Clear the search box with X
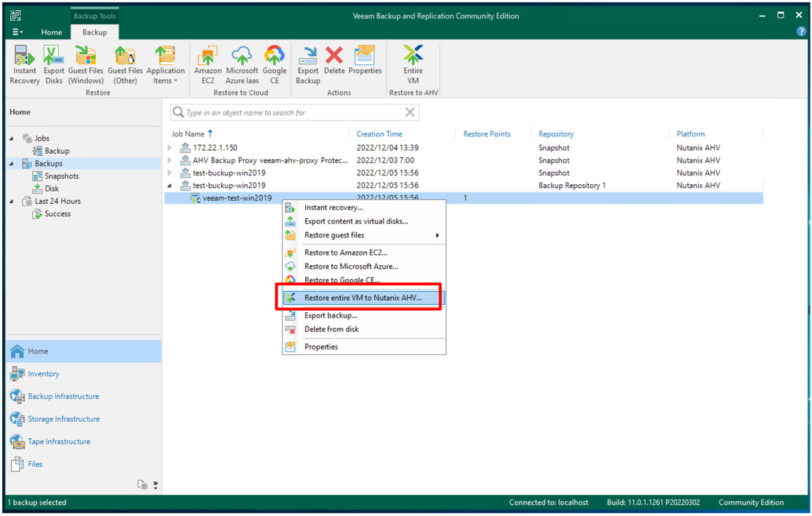812x516 pixels. [410, 112]
